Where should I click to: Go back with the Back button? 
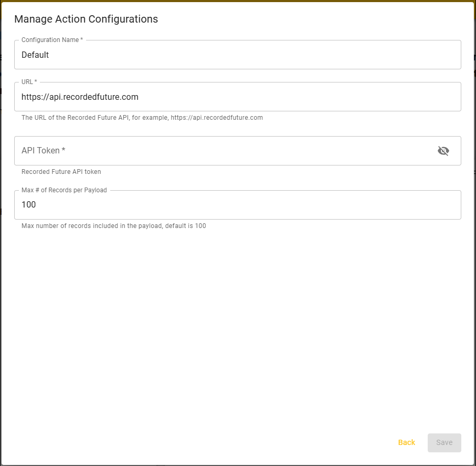point(407,442)
